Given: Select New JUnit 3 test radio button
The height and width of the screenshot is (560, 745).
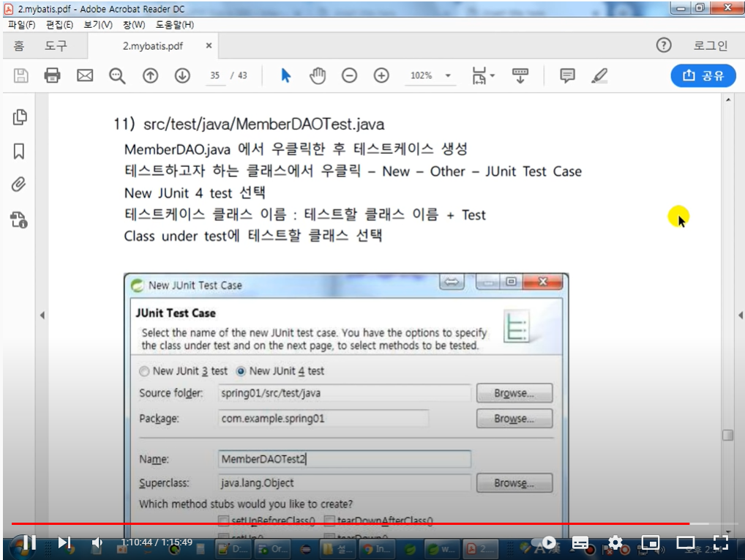Looking at the screenshot, I should (x=144, y=371).
